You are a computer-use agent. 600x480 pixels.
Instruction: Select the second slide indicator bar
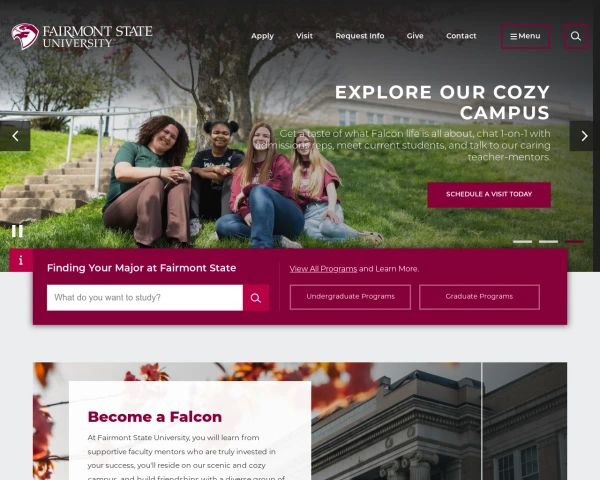[548, 242]
